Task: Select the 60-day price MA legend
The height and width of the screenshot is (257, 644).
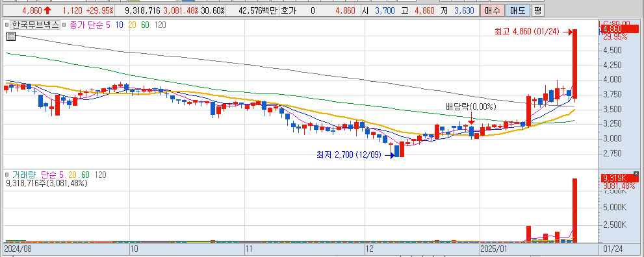Action: [145, 25]
